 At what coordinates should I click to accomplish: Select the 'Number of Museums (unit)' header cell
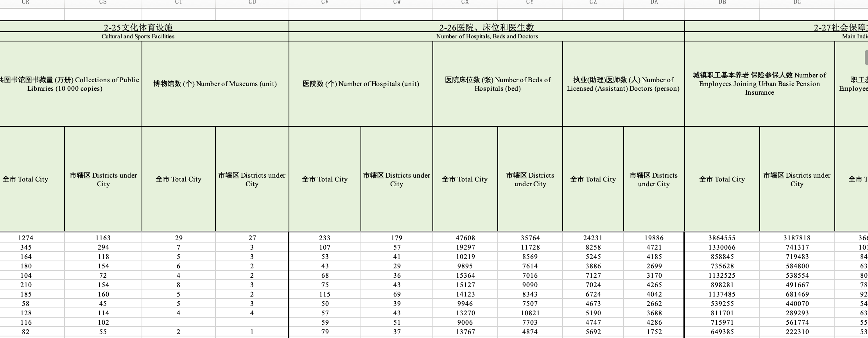click(x=215, y=84)
